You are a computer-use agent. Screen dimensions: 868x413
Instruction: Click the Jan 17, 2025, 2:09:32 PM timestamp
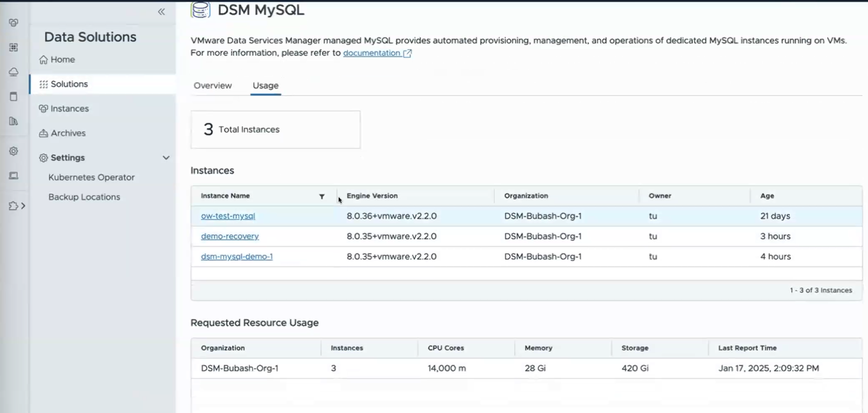coord(769,368)
